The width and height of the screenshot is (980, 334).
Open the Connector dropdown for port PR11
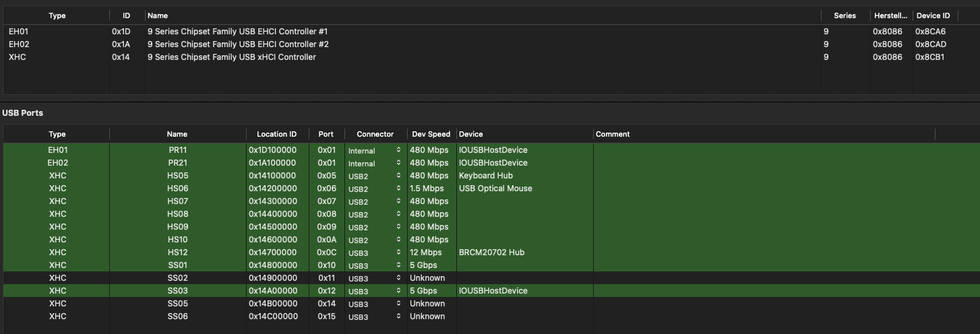tap(375, 151)
